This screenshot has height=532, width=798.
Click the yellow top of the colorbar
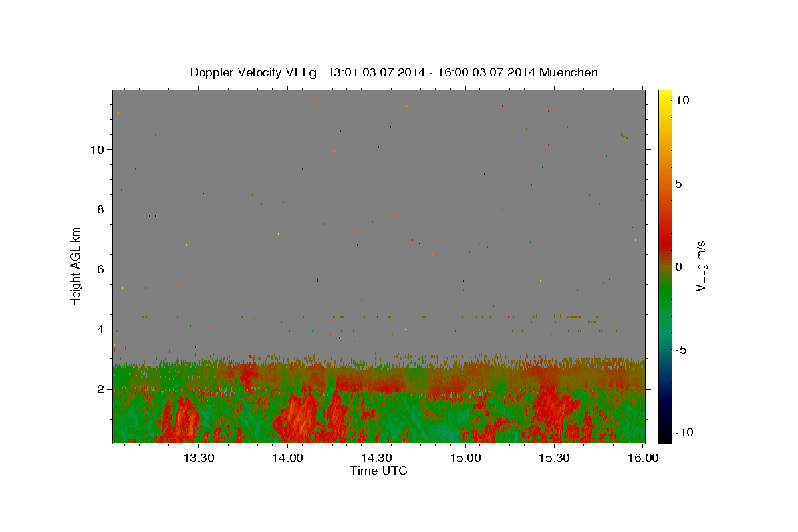tap(665, 96)
